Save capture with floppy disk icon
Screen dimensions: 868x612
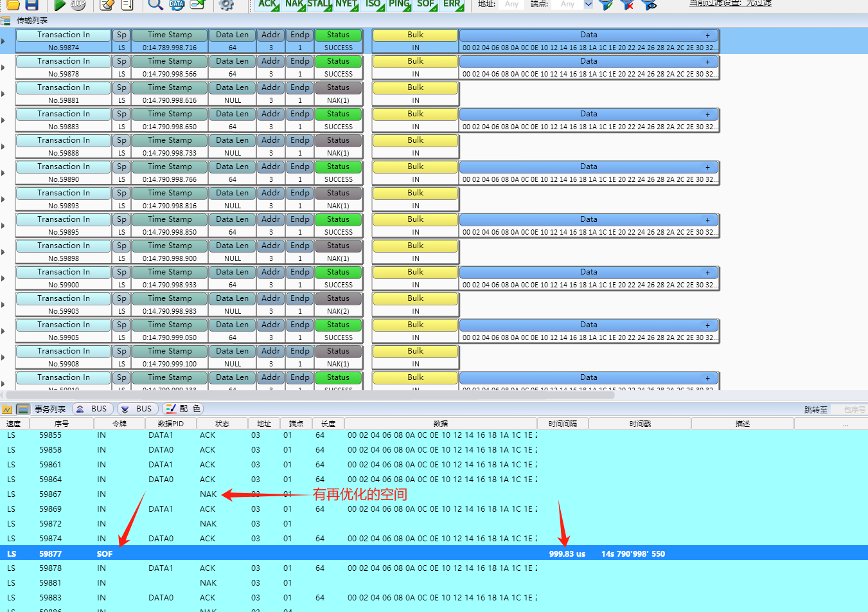click(x=31, y=4)
